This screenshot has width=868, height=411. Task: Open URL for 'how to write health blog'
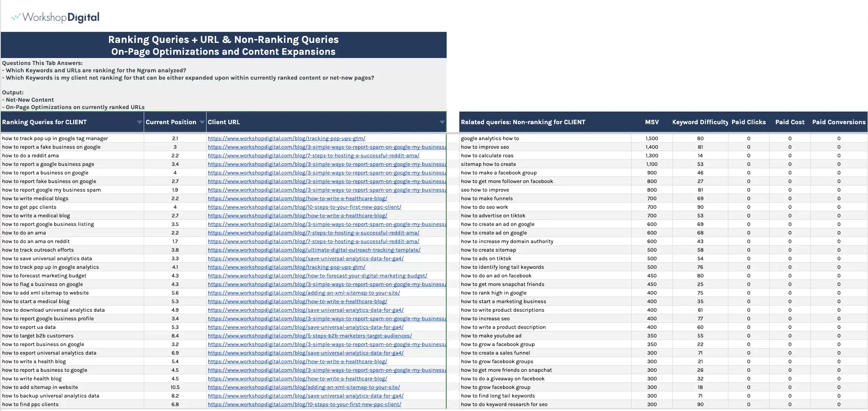click(x=297, y=379)
